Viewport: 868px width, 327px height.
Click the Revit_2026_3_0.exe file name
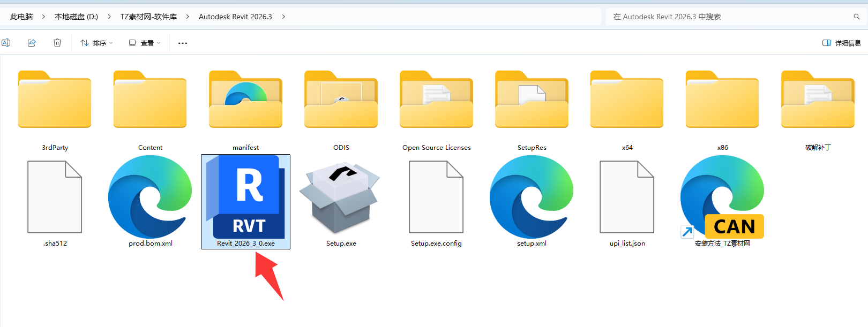point(245,244)
